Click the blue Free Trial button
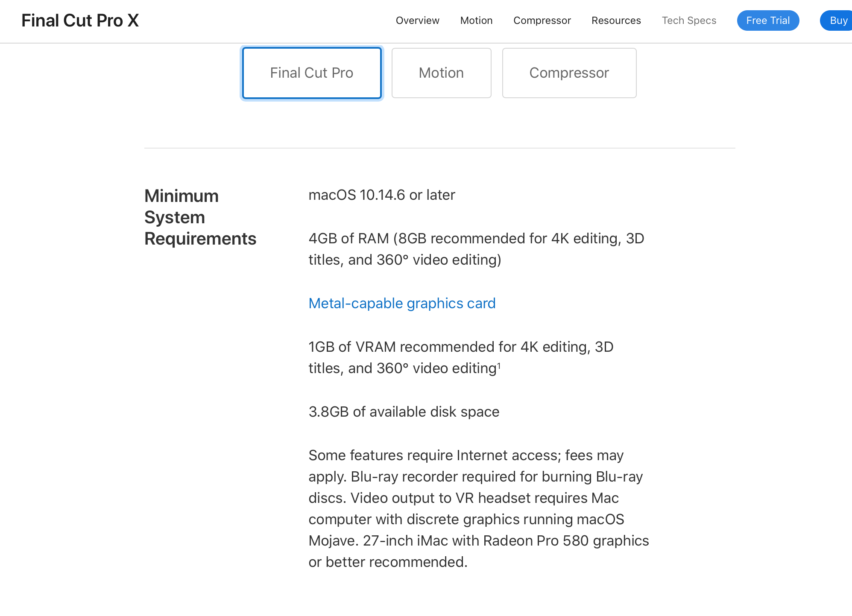Screen dimensions: 852x616 tap(768, 20)
